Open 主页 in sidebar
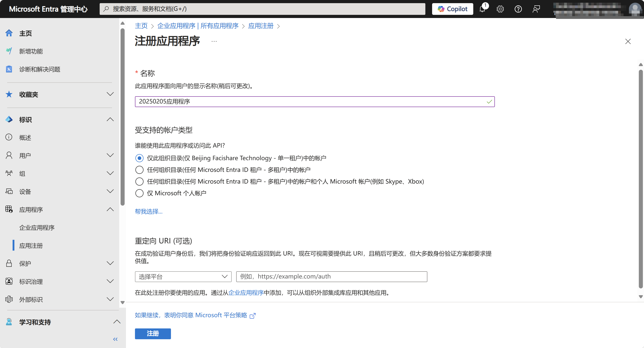 [x=25, y=33]
